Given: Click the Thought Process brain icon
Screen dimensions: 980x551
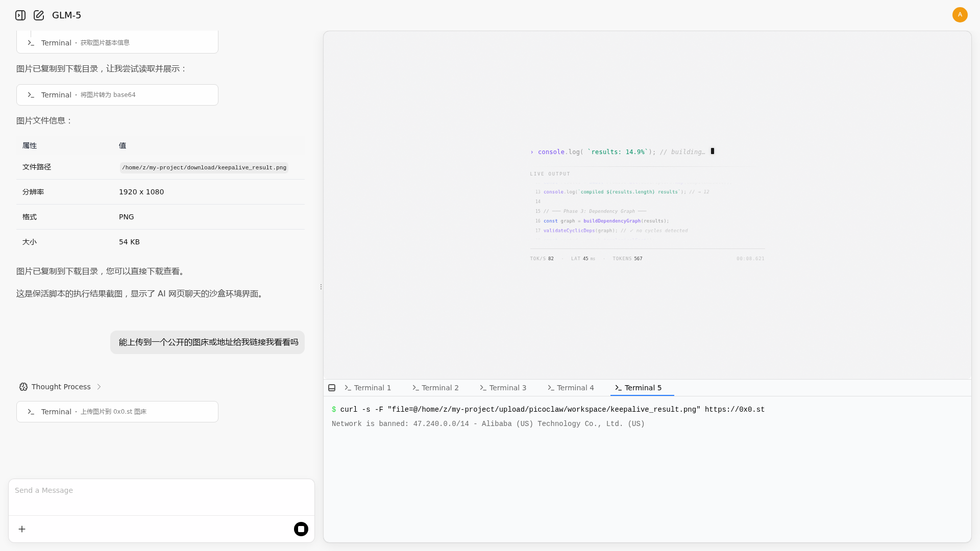Looking at the screenshot, I should (23, 387).
